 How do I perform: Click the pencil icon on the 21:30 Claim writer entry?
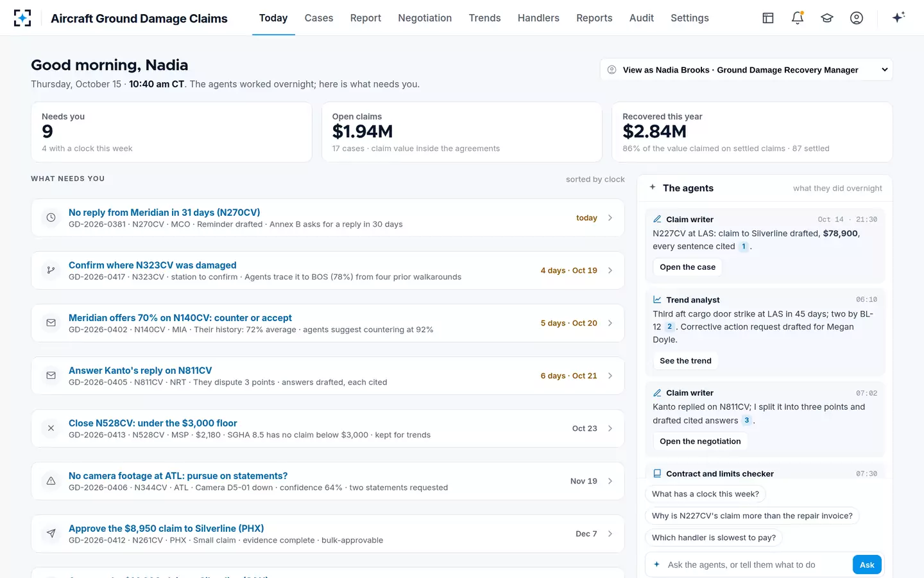(x=657, y=220)
